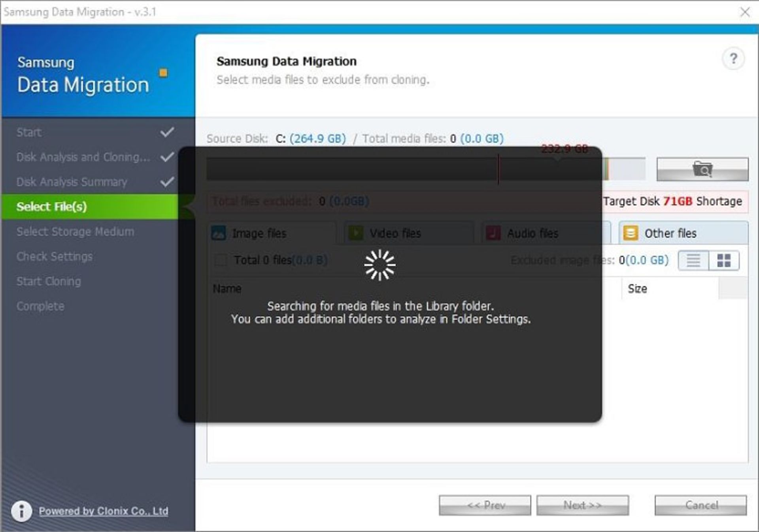The height and width of the screenshot is (532, 759).
Task: Open the Audio files tab
Action: click(x=546, y=233)
